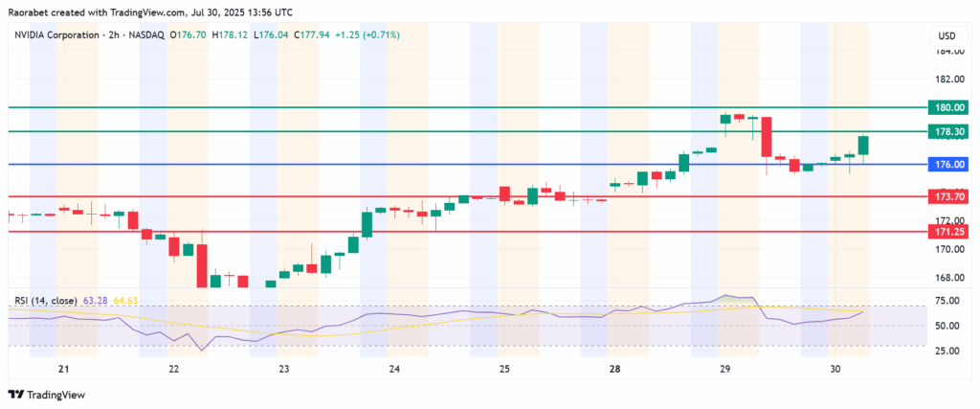This screenshot has height=409, width=980.
Task: Click the date label 22 on time axis
Action: [x=174, y=370]
